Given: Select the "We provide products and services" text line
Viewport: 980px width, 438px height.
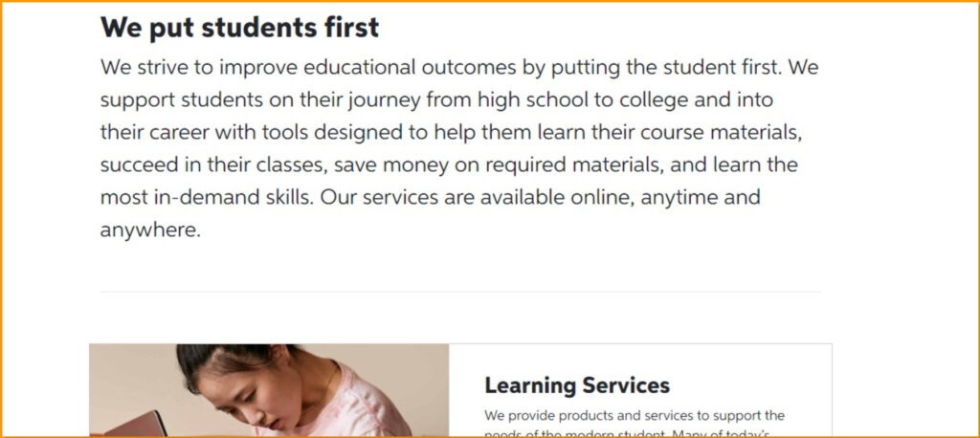Looking at the screenshot, I should click(635, 415).
